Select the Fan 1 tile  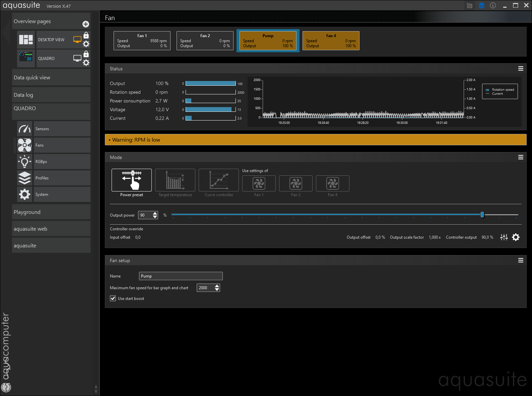pos(142,41)
